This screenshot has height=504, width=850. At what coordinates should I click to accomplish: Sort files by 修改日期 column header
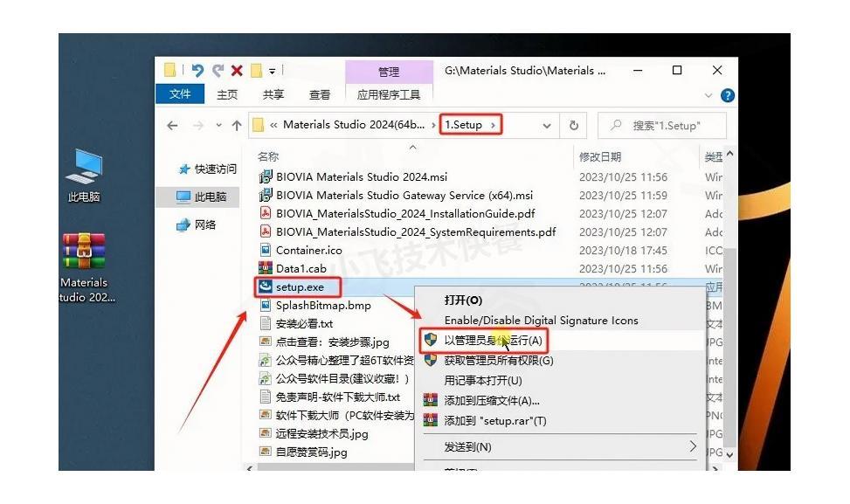click(x=600, y=157)
